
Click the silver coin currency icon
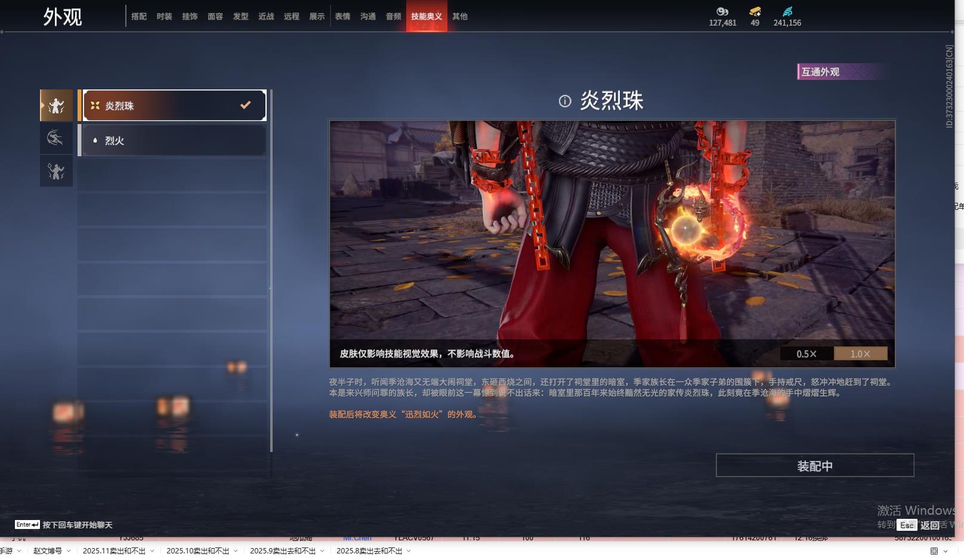[722, 11]
